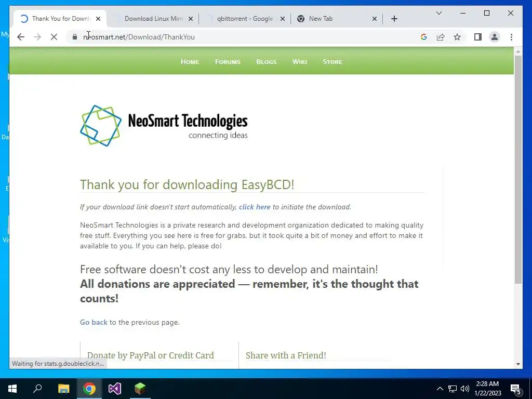This screenshot has height=399, width=532.
Task: Open the browser side panel
Action: click(478, 37)
